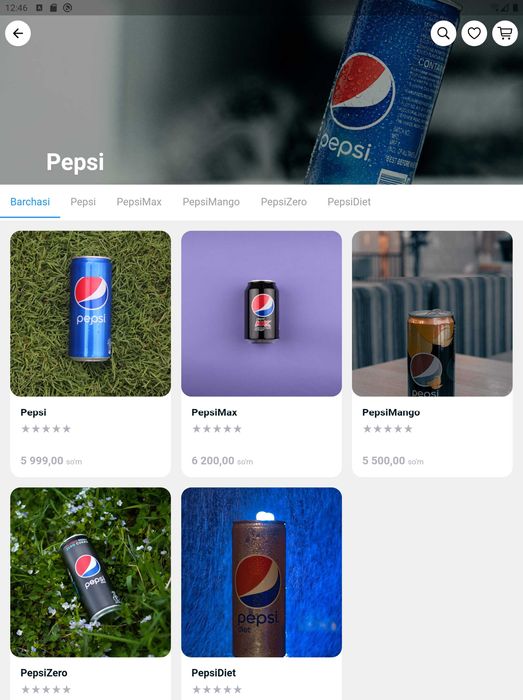Open favorites via the heart icon
This screenshot has width=523, height=700.
pos(474,33)
